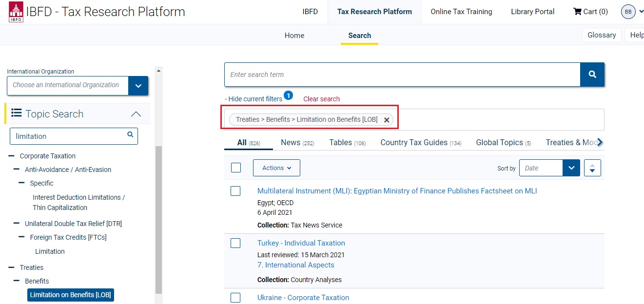Collapse the Specific tree node
The image size is (644, 304).
(21, 183)
